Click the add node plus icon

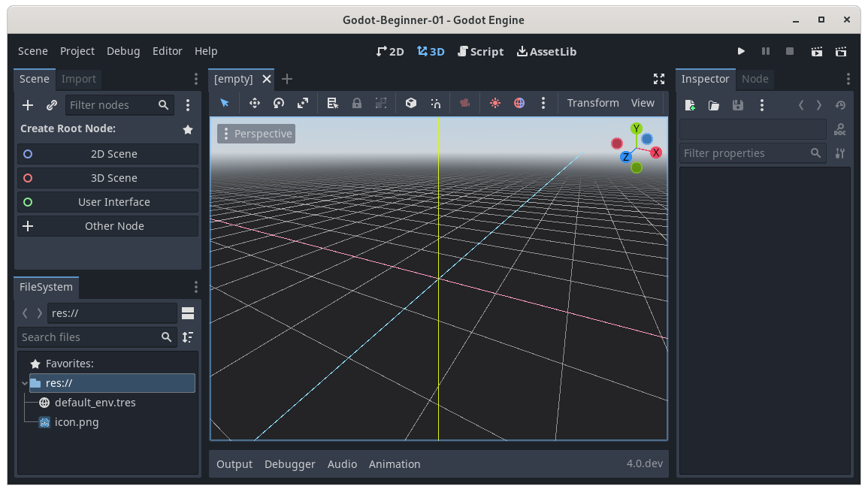click(x=28, y=105)
